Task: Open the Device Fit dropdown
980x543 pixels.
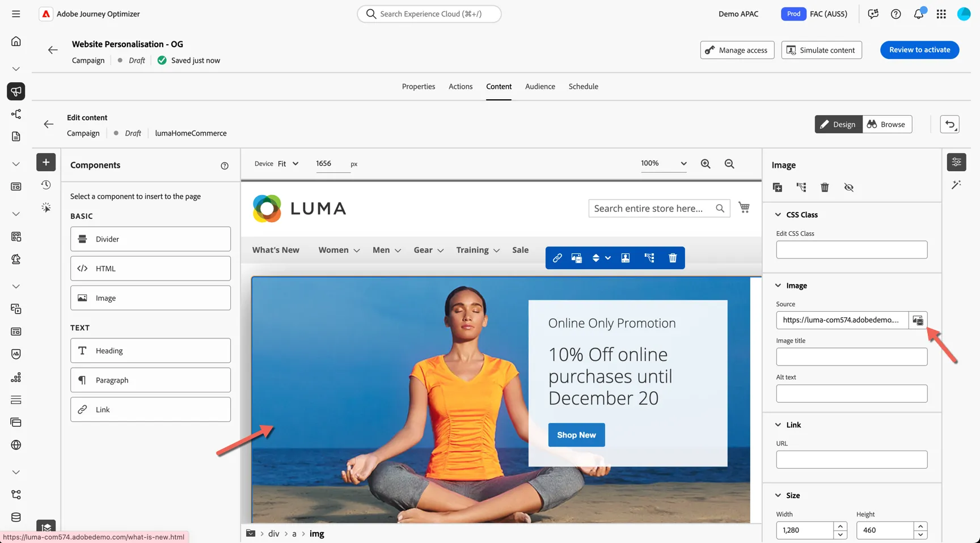Action: click(288, 163)
